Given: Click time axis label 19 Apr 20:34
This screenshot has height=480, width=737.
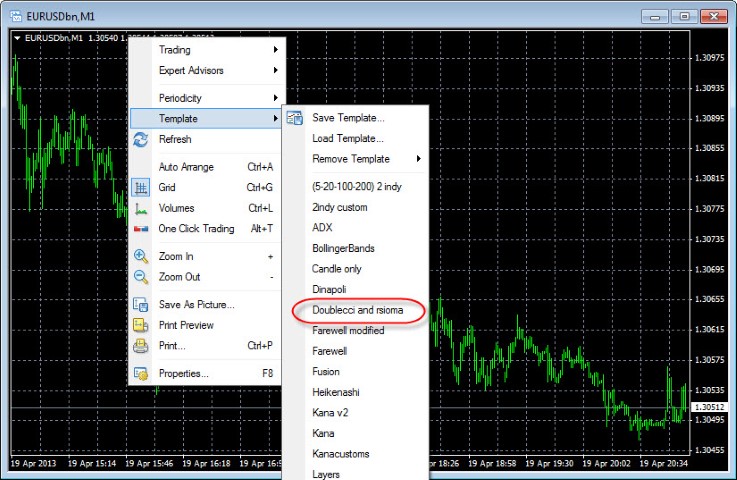Looking at the screenshot, I should pyautogui.click(x=664, y=464).
